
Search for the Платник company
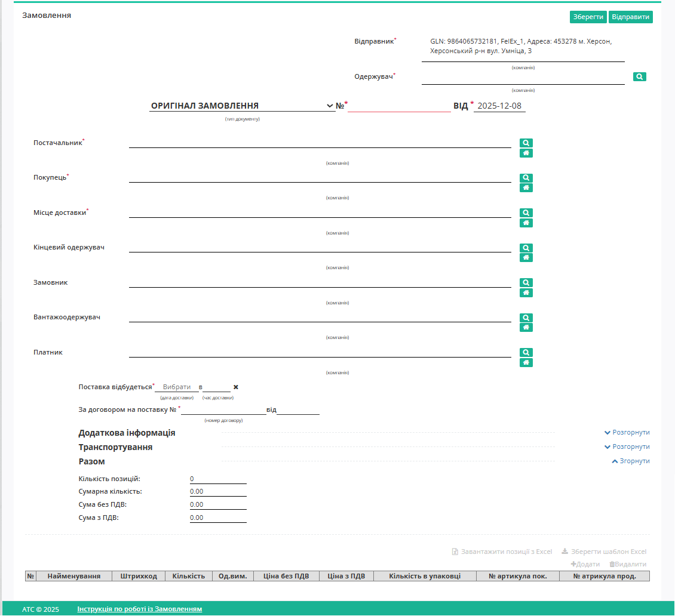(526, 353)
